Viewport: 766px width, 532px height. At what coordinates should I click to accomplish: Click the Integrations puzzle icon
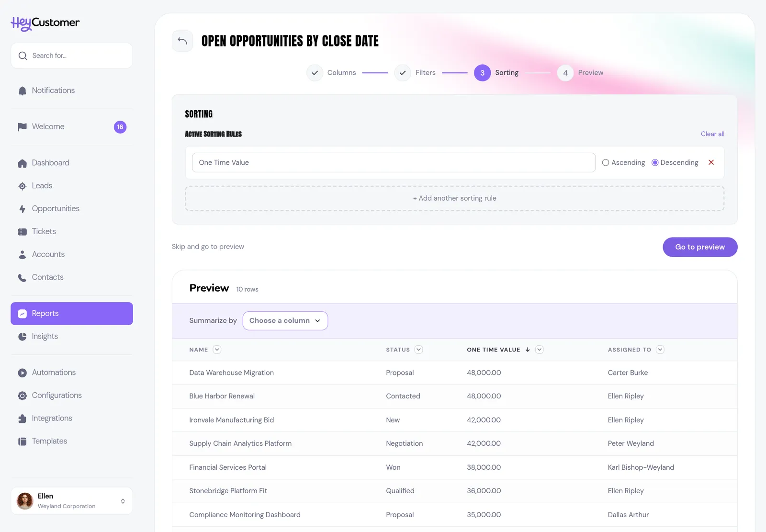[22, 419]
